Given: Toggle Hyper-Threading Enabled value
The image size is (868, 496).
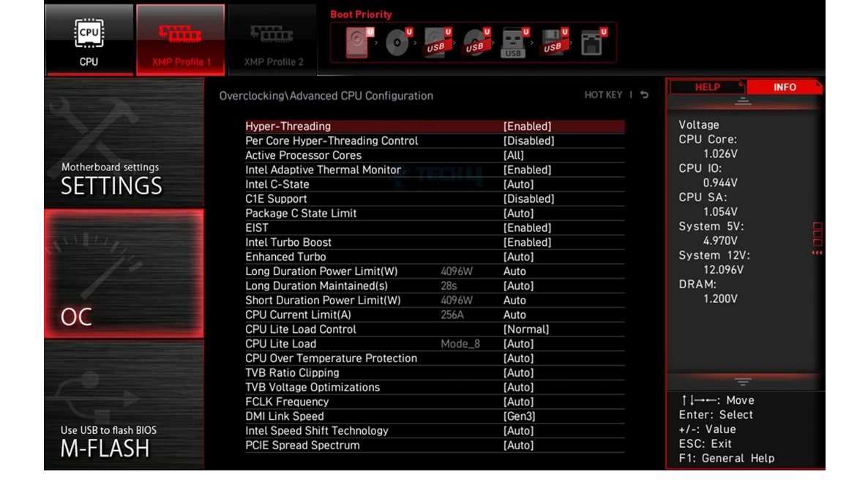Looking at the screenshot, I should coord(527,127).
